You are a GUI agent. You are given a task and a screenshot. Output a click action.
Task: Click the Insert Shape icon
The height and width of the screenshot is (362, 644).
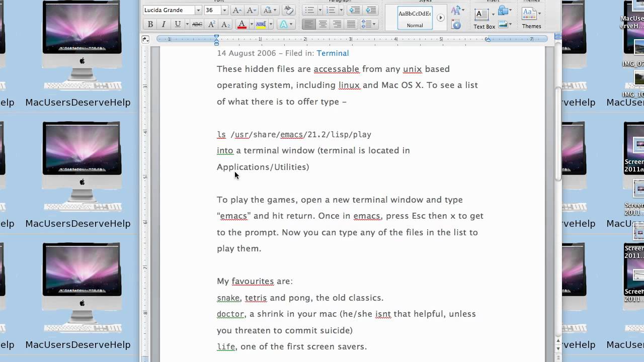click(503, 11)
